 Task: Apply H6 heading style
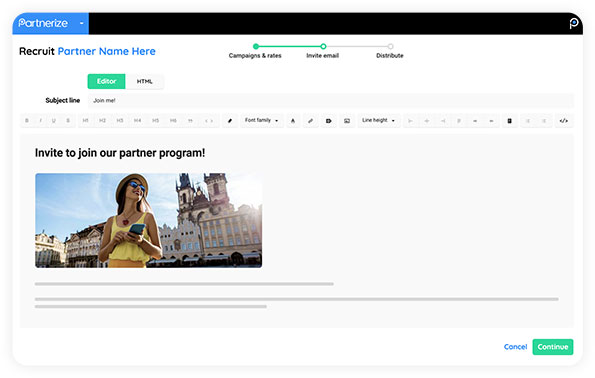tap(173, 121)
